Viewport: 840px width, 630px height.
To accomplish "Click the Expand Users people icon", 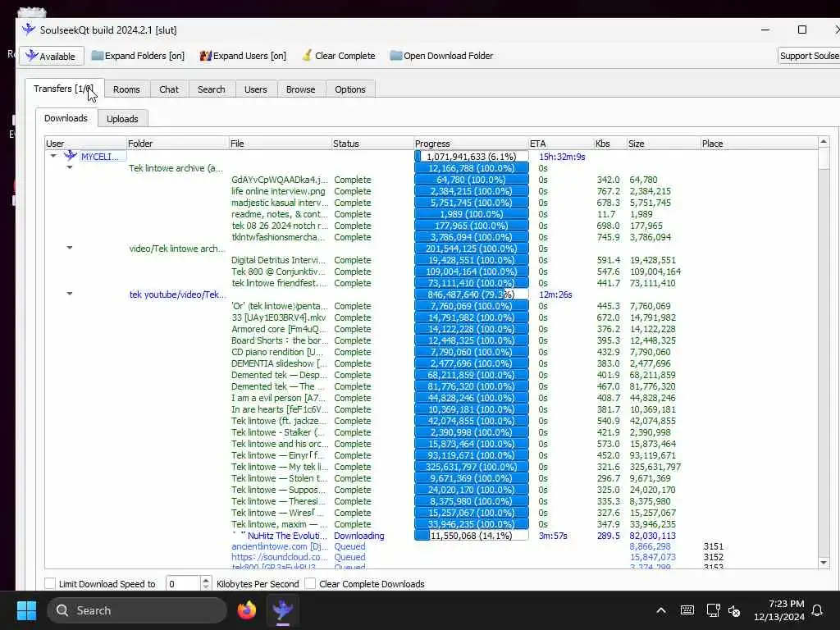I will tap(206, 55).
